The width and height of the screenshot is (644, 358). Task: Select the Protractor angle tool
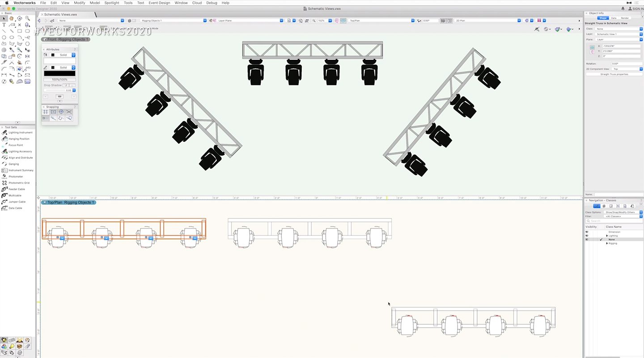[20, 81]
